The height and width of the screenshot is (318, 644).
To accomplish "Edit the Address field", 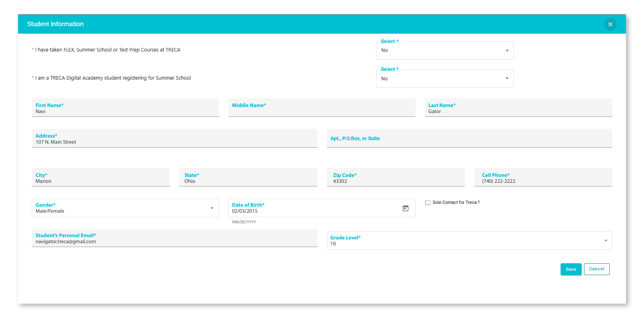I will (x=174, y=142).
